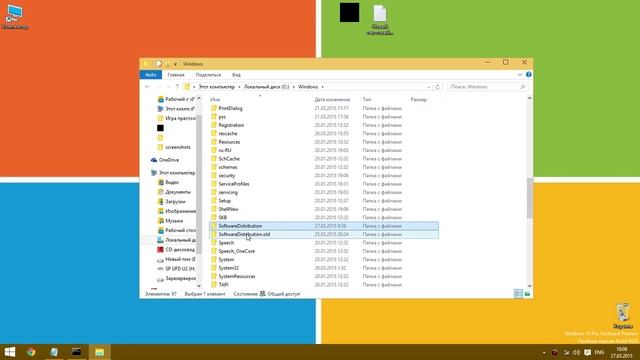640x360 pixels.
Task: Select the Resources folder
Action: [229, 142]
